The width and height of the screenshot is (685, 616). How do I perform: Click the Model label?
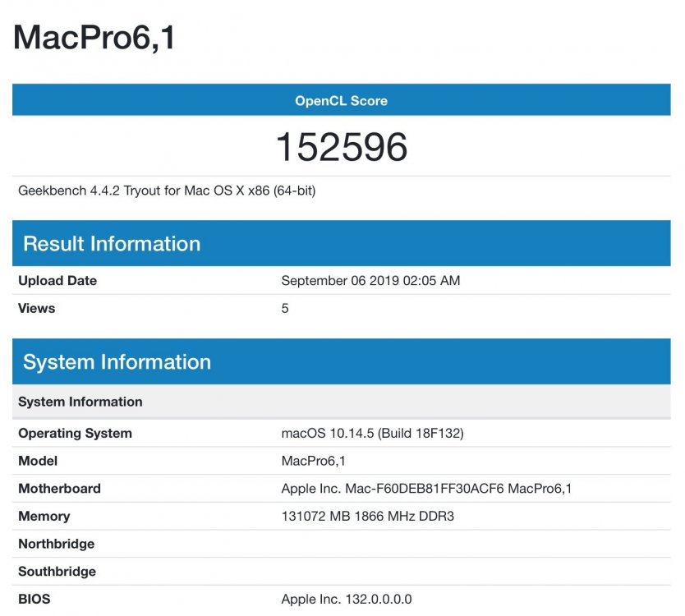[38, 461]
